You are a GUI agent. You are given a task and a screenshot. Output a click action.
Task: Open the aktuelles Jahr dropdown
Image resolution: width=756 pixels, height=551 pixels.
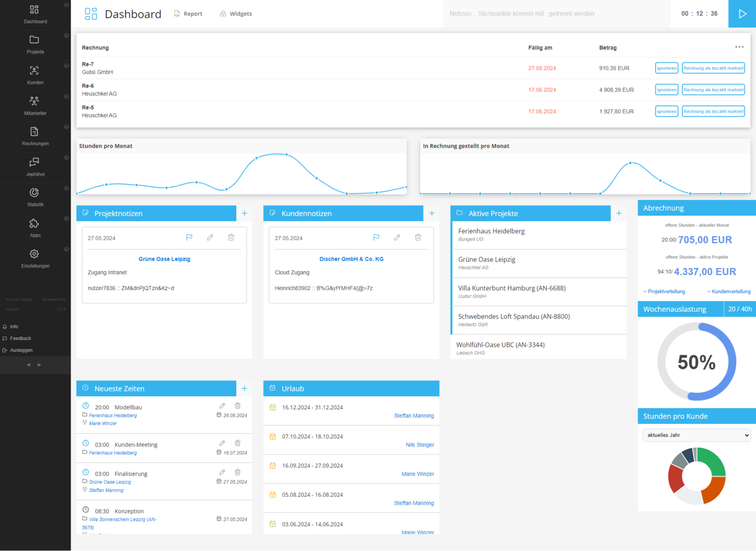[697, 435]
